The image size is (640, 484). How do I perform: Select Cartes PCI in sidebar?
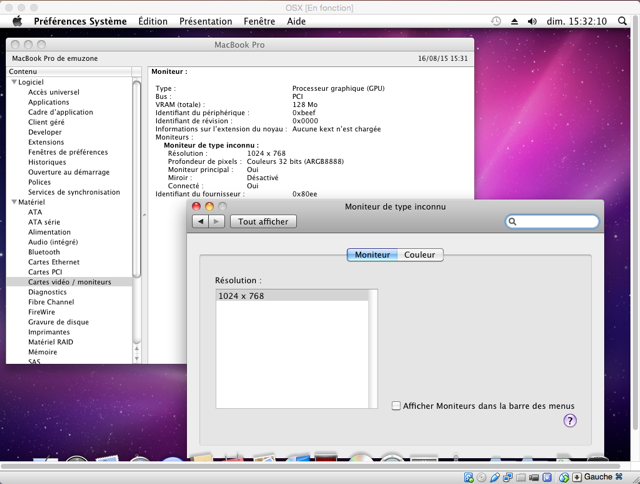[45, 272]
